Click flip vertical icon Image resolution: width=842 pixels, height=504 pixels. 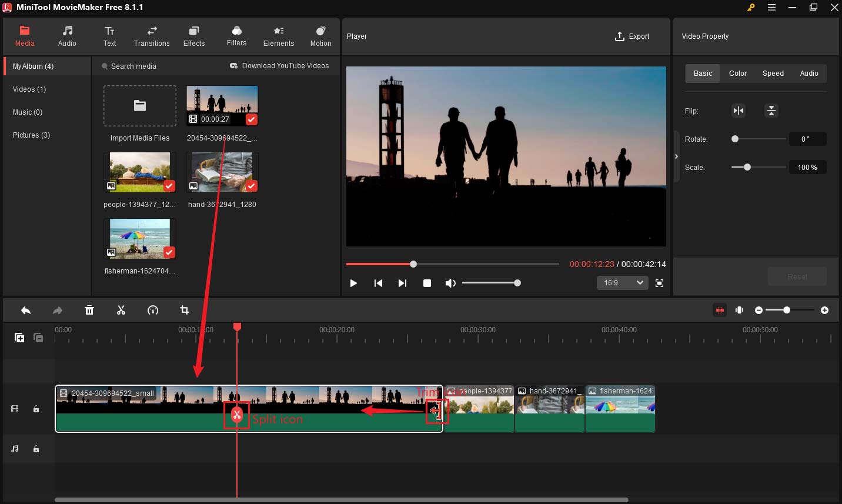(771, 111)
